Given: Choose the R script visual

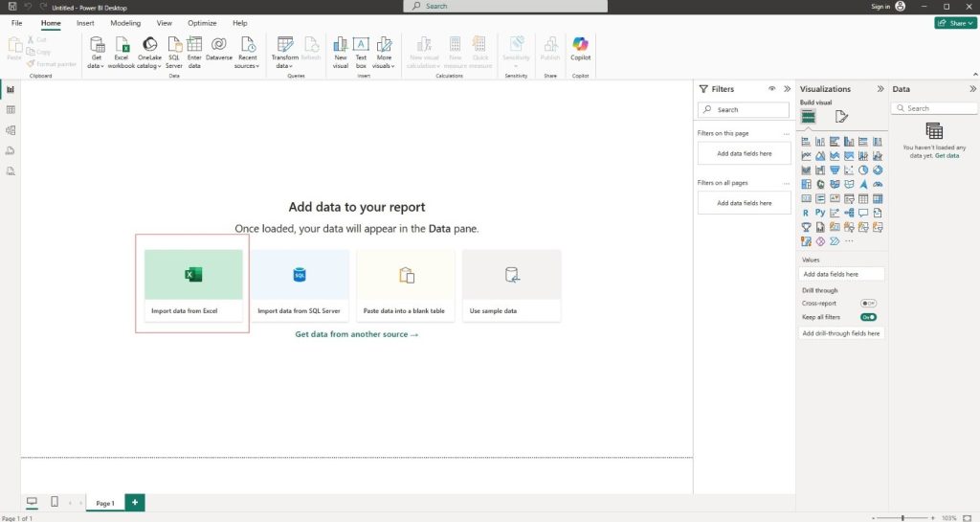Looking at the screenshot, I should 807,213.
